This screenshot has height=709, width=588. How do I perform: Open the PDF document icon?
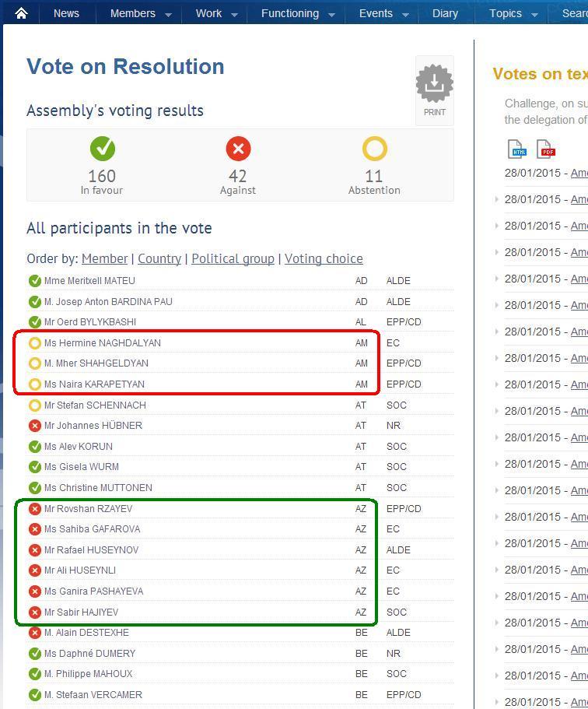pos(545,148)
